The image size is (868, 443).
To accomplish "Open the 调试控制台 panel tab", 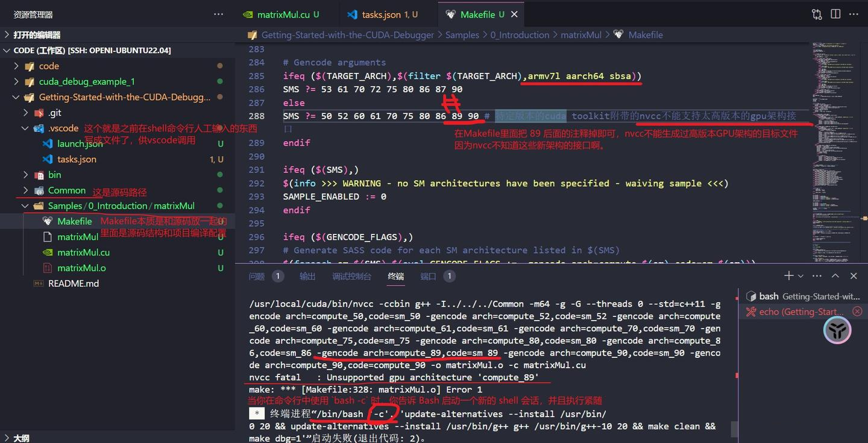I will tap(351, 276).
